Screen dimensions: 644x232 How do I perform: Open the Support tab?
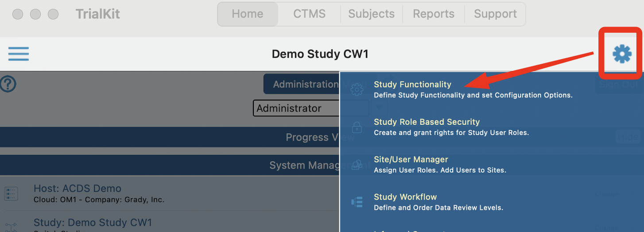(x=495, y=14)
